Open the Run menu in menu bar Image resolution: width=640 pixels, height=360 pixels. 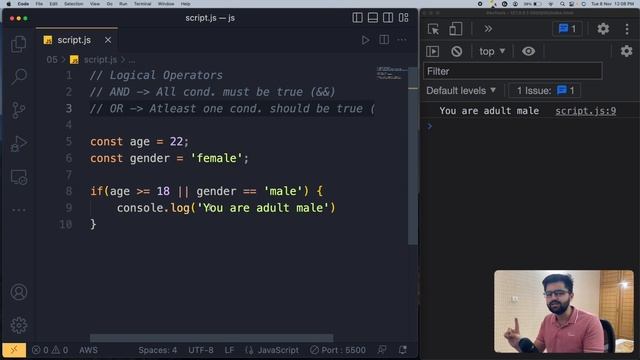(x=123, y=4)
